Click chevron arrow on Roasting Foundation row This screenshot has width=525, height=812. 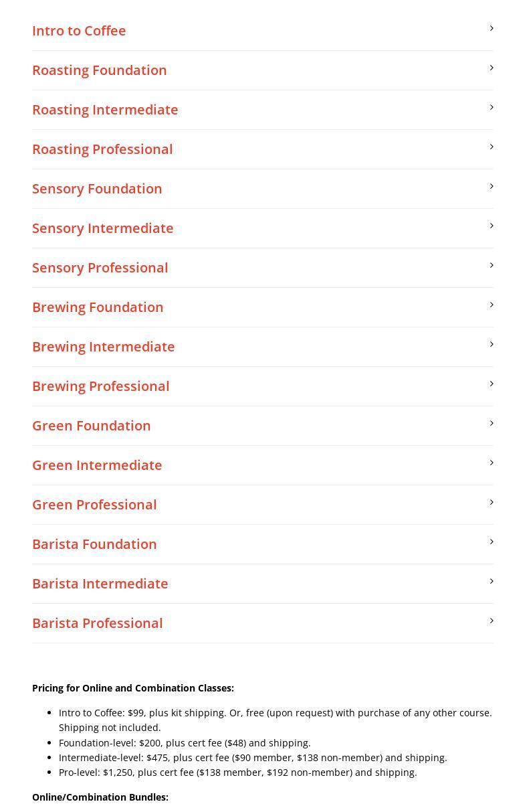(x=491, y=68)
